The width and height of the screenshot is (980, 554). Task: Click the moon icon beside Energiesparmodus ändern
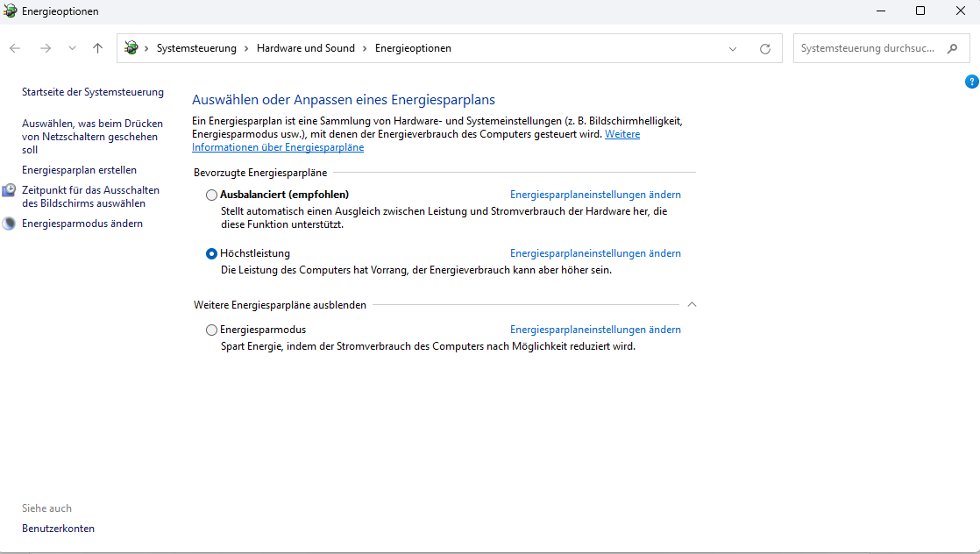tap(9, 224)
